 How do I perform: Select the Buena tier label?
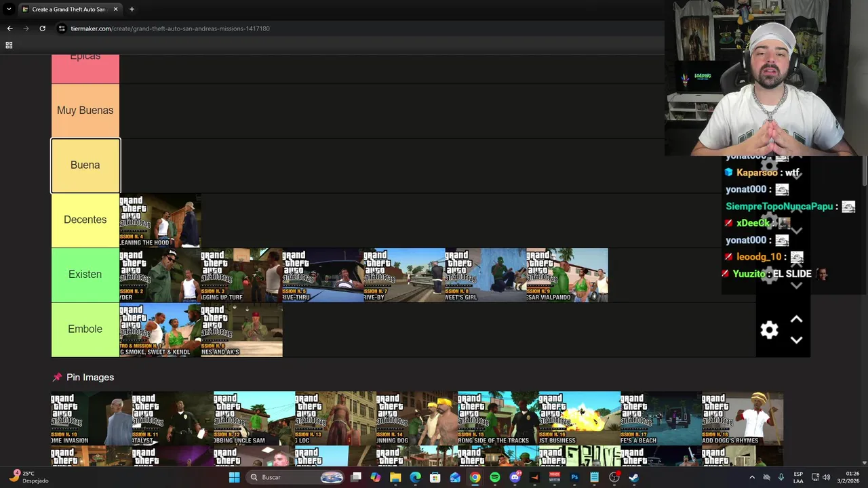click(85, 165)
